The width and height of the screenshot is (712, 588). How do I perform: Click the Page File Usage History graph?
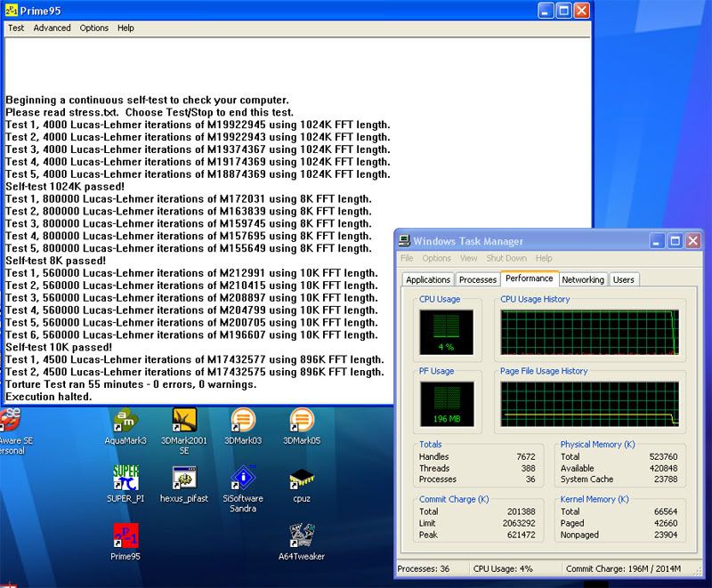[x=589, y=404]
